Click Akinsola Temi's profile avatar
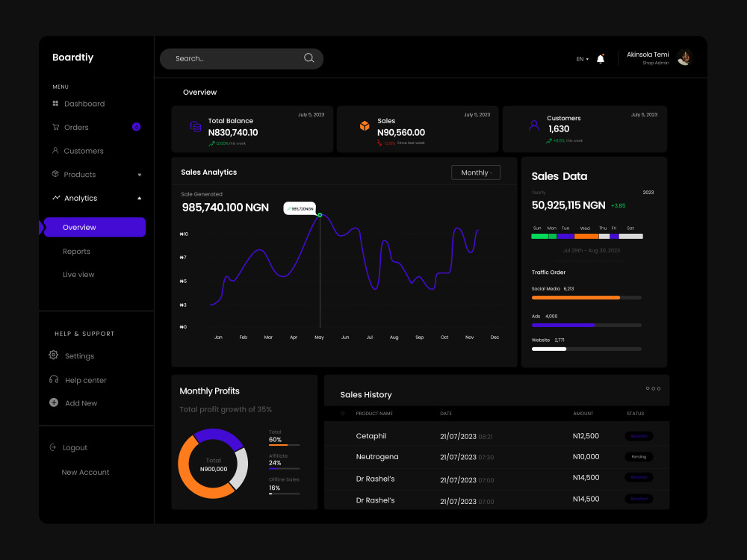 click(684, 57)
